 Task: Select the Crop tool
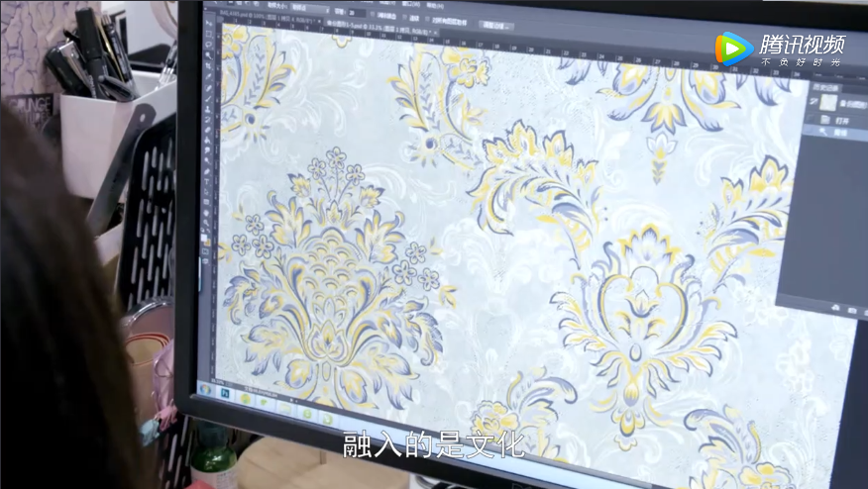point(208,64)
